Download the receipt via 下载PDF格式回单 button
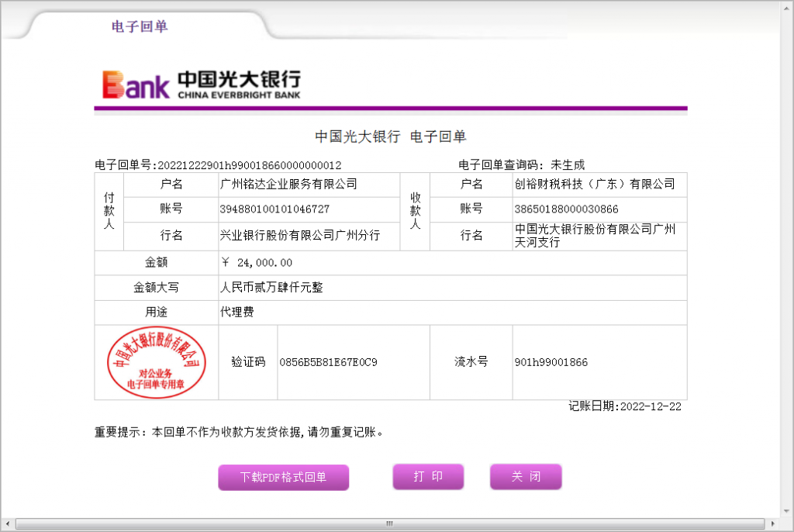This screenshot has width=794, height=532. (284, 477)
